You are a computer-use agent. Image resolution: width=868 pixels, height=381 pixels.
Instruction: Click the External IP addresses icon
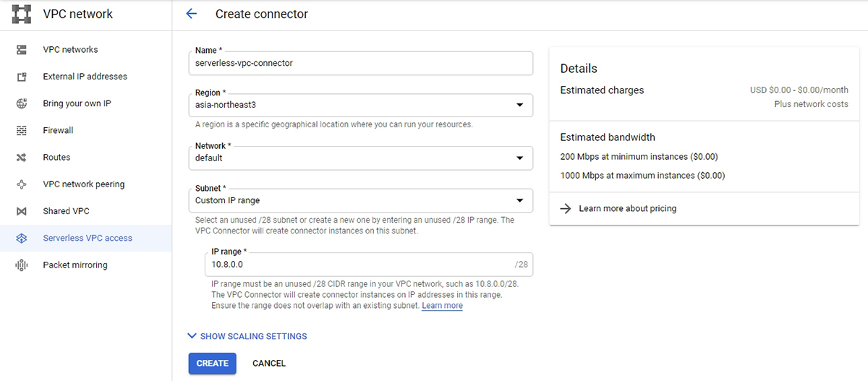pyautogui.click(x=22, y=77)
